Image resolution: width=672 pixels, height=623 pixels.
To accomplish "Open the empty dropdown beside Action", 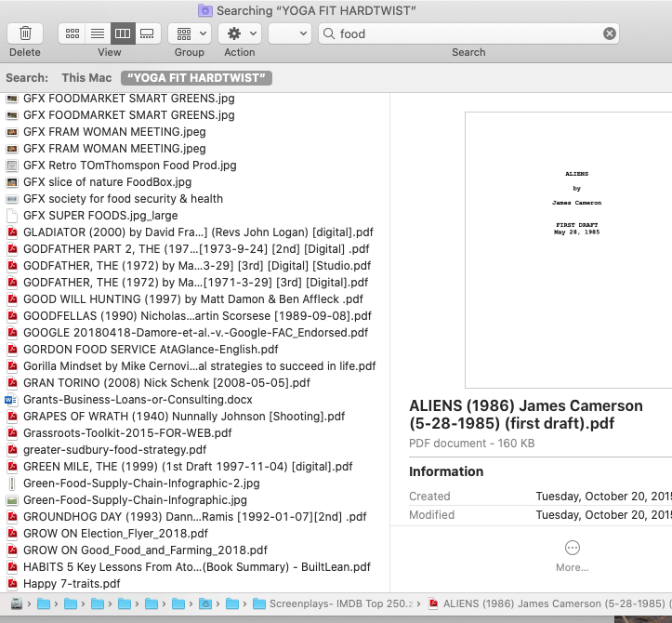I will [x=290, y=33].
